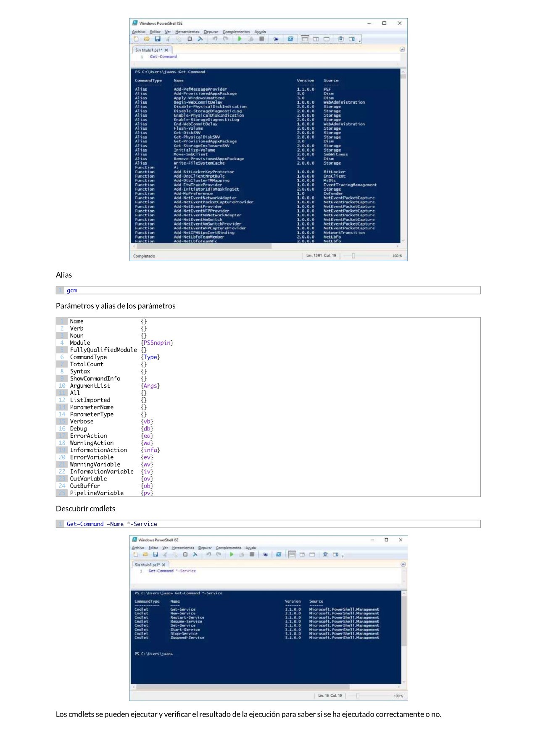Click Undo arrow in the *-Service ISE toolbar
535x756 pixels.
pos(208,554)
